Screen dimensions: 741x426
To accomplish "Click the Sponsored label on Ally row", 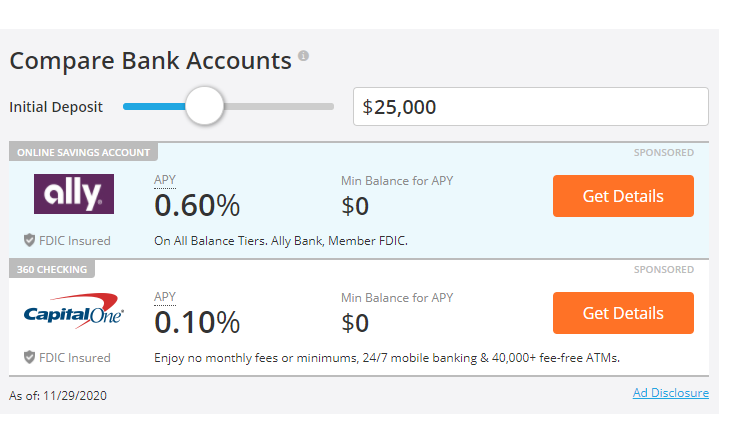I will pos(663,153).
